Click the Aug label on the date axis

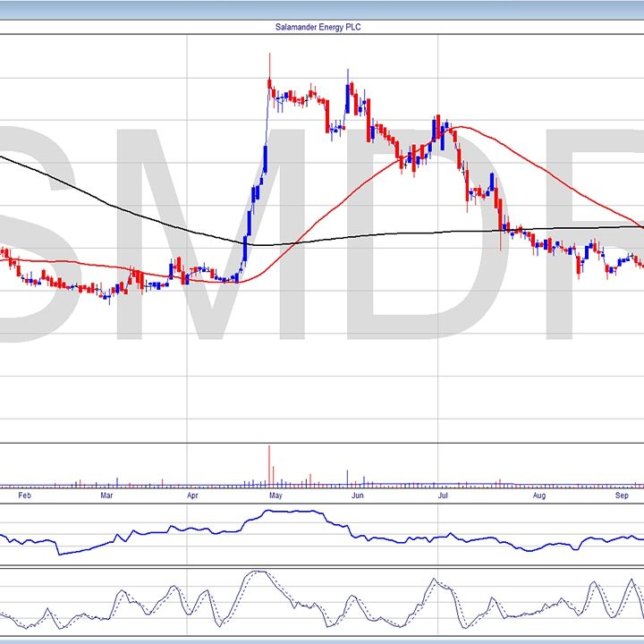tap(539, 495)
